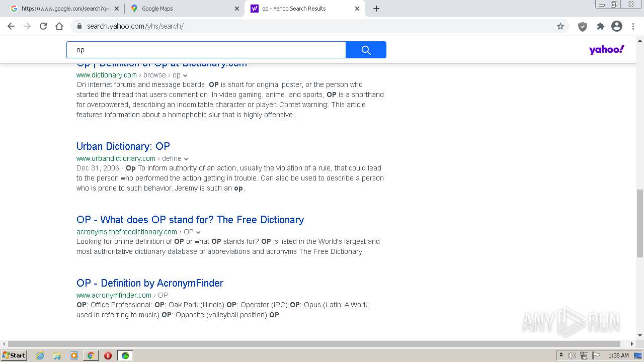
Task: Expand the thefreedictionary.com result dropdown arrow
Action: (x=198, y=232)
